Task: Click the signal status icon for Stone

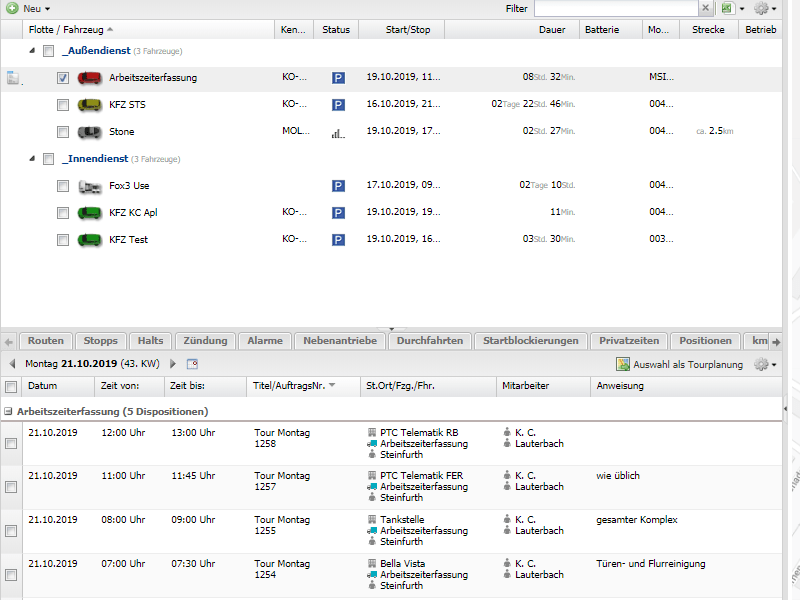Action: pos(338,132)
